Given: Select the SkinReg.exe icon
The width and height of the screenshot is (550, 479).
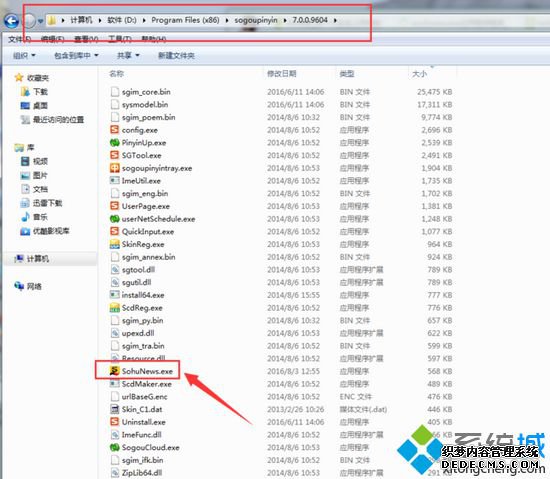Looking at the screenshot, I should click(x=115, y=244).
